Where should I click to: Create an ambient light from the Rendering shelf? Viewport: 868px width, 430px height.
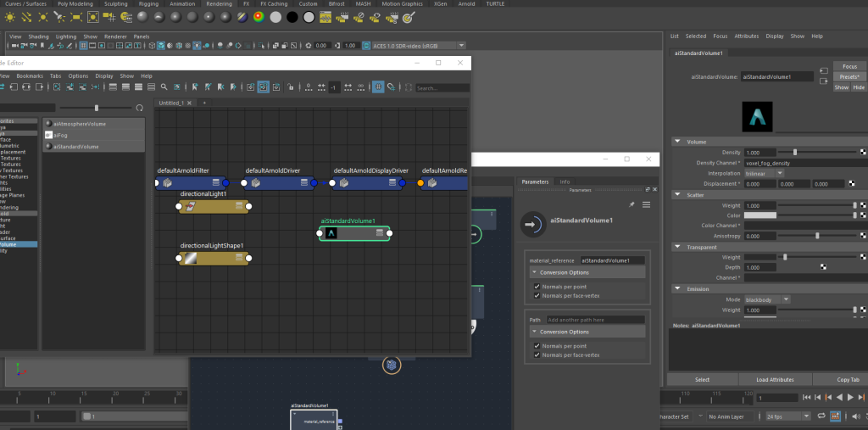9,17
